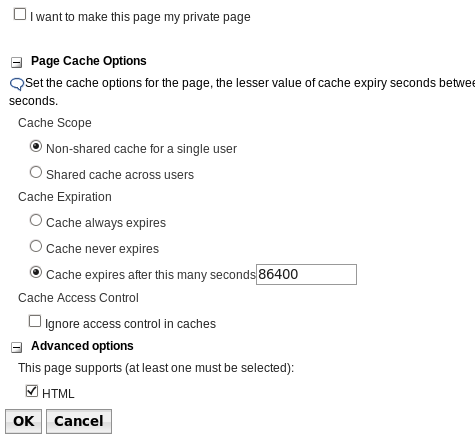The image size is (475, 441).
Task: Click the Page Cache Options heading text
Action: click(x=89, y=61)
